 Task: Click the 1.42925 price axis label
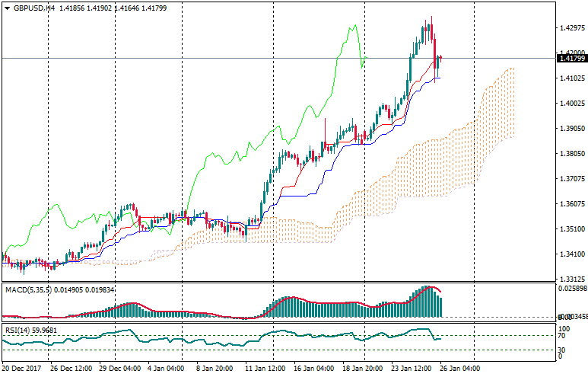571,28
